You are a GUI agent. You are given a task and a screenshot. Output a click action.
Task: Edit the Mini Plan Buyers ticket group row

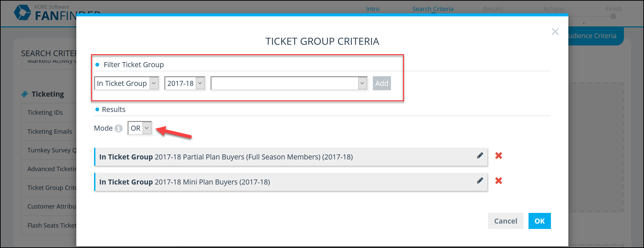tap(480, 180)
